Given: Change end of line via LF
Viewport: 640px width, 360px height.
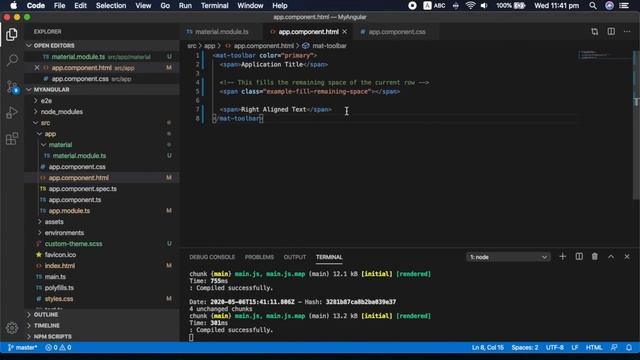Looking at the screenshot, I should tap(575, 347).
